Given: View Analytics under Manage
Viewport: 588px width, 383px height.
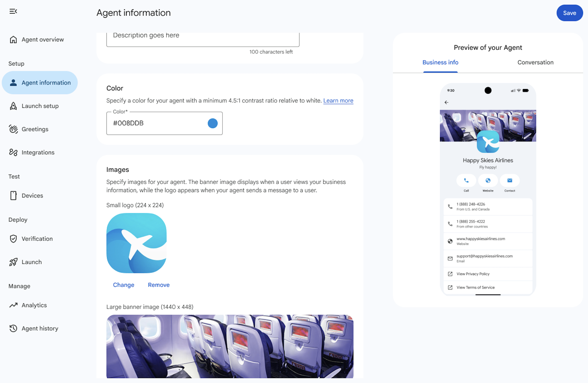Looking at the screenshot, I should 34,305.
